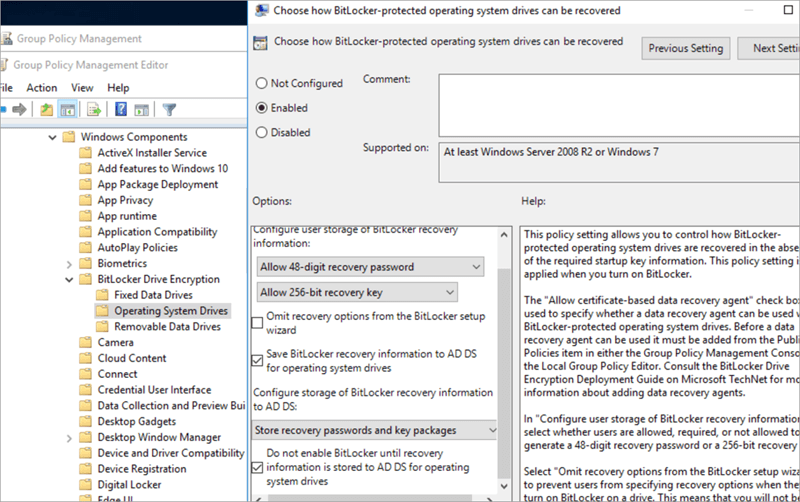Select the Not Configured radio button
The image size is (800, 502).
(263, 83)
